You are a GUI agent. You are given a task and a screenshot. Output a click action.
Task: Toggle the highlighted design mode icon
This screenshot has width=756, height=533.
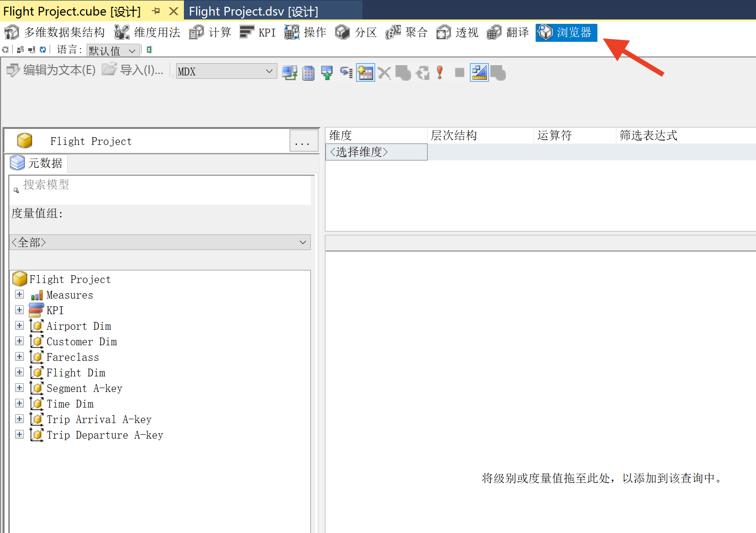tap(479, 72)
